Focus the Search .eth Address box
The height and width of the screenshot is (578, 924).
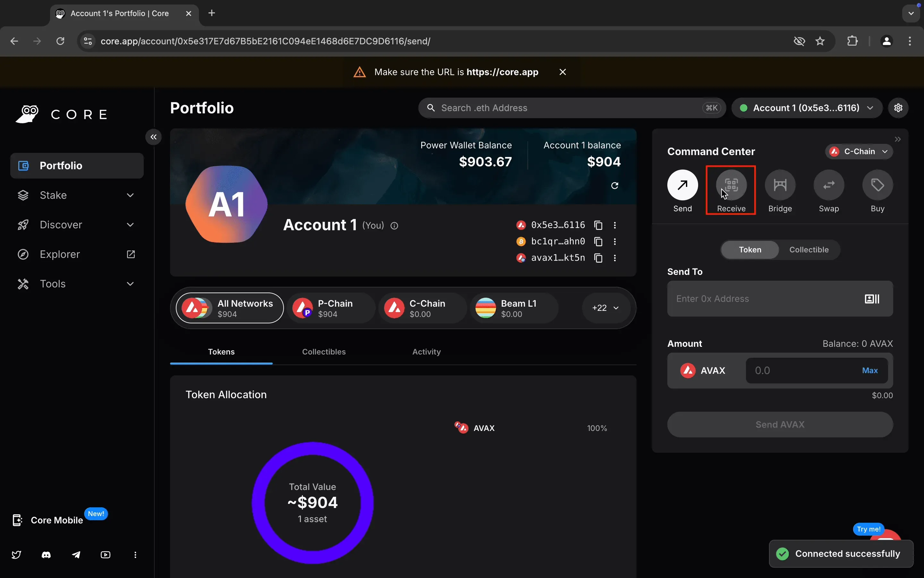pyautogui.click(x=572, y=108)
